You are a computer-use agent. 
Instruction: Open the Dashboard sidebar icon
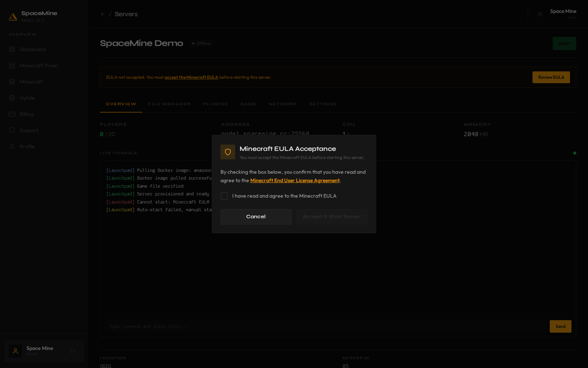[x=12, y=49]
